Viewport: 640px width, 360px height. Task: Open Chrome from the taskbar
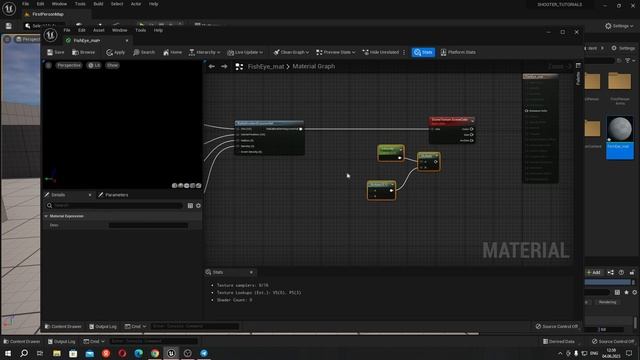[x=155, y=353]
